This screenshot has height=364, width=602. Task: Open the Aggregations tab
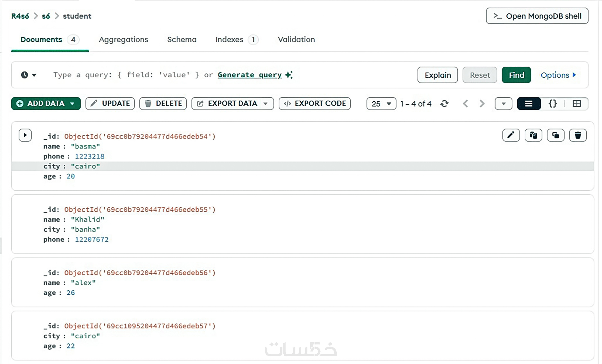pyautogui.click(x=123, y=40)
